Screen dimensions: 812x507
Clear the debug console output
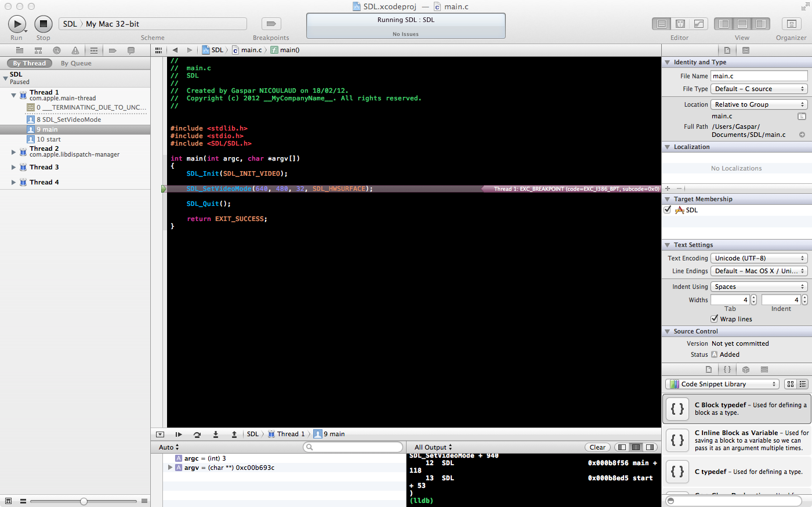[597, 447]
